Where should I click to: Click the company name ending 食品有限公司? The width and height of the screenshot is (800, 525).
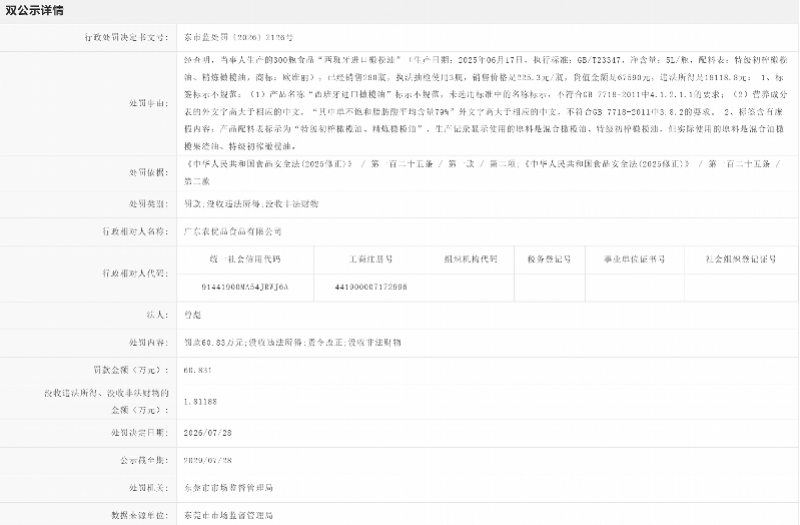(x=233, y=232)
